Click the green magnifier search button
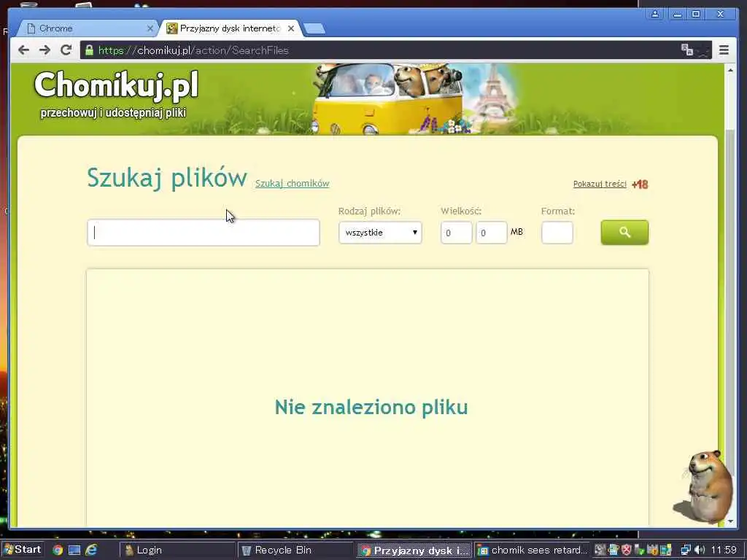 [x=624, y=233]
